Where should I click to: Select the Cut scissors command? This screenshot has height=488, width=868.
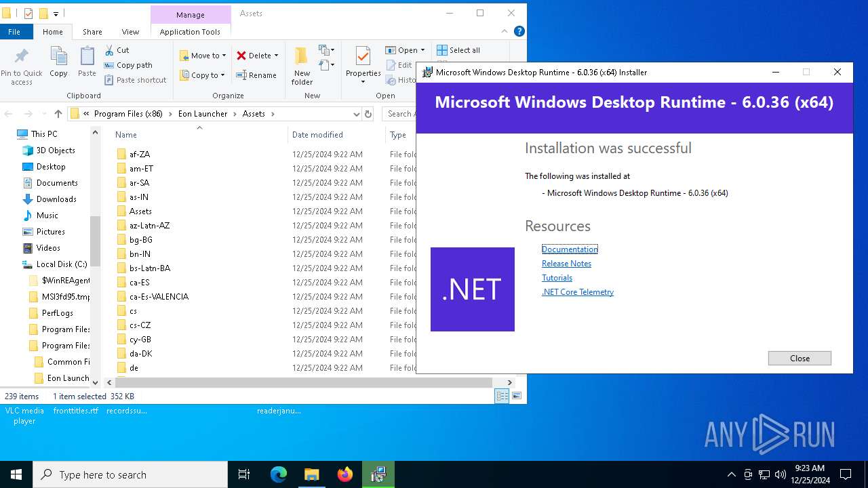pos(117,50)
